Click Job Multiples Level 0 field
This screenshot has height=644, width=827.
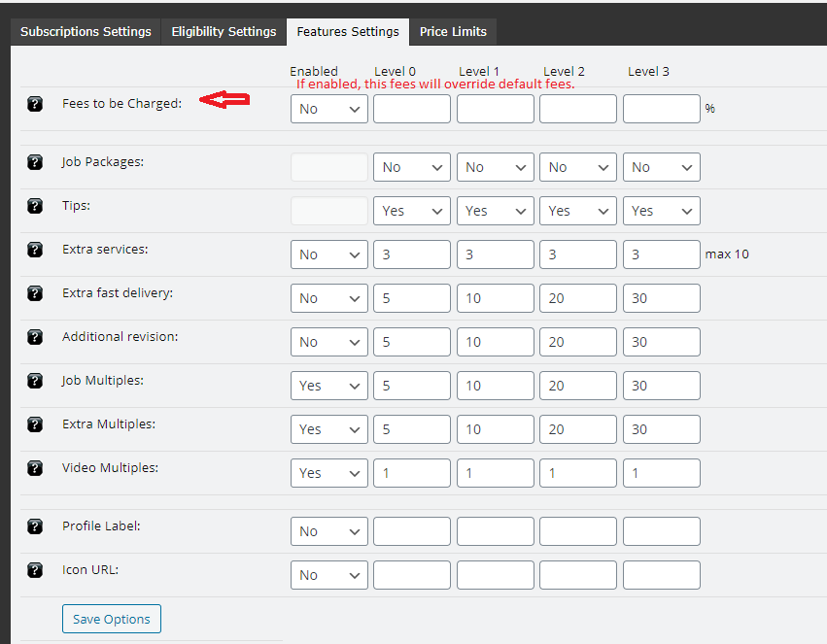coord(412,387)
